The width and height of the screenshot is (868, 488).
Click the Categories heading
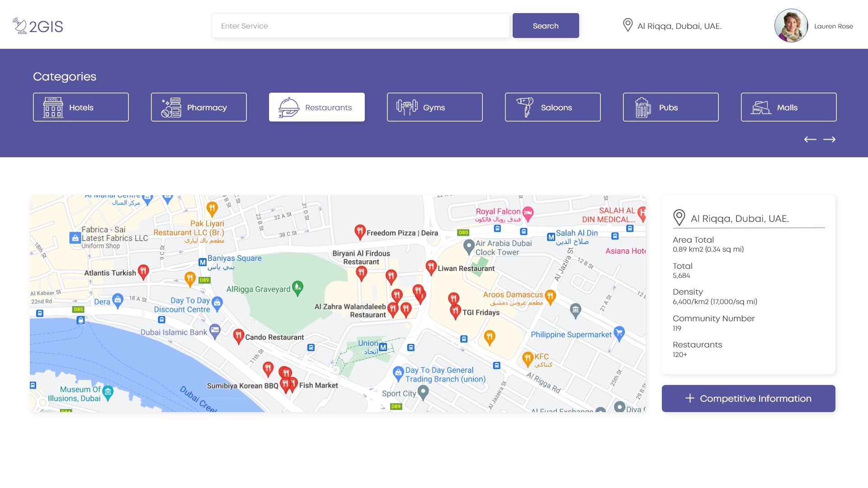click(65, 76)
